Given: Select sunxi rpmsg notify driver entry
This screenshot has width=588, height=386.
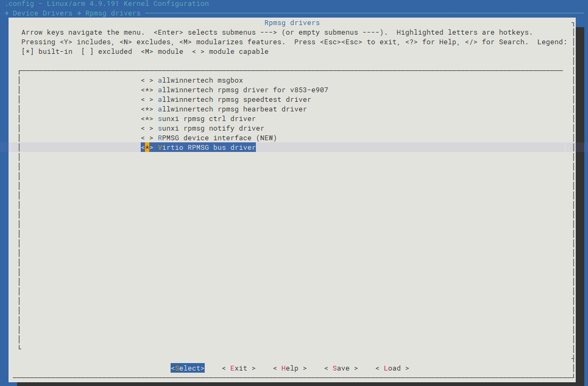Looking at the screenshot, I should coord(211,128).
